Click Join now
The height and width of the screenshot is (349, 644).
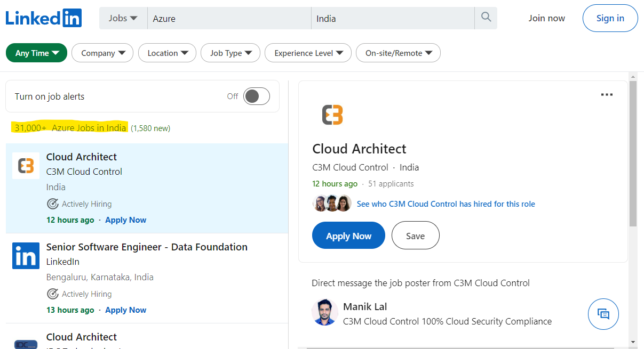click(547, 18)
